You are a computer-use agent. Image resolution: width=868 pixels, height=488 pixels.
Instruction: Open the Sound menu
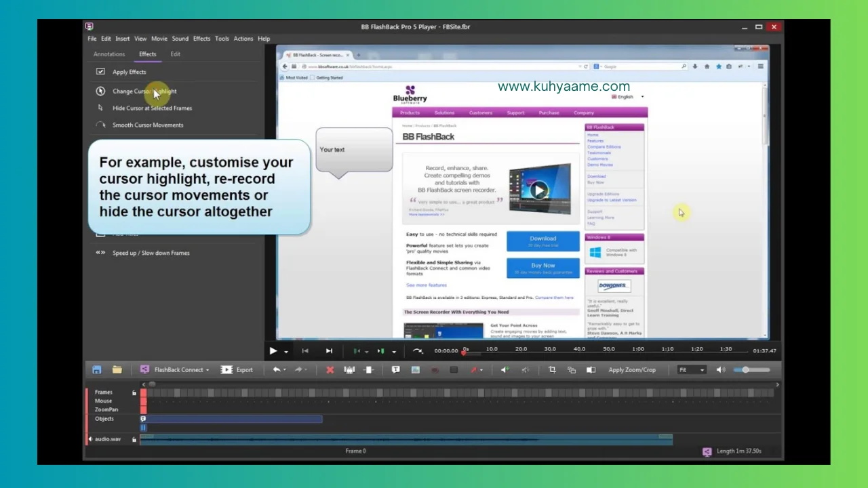180,39
